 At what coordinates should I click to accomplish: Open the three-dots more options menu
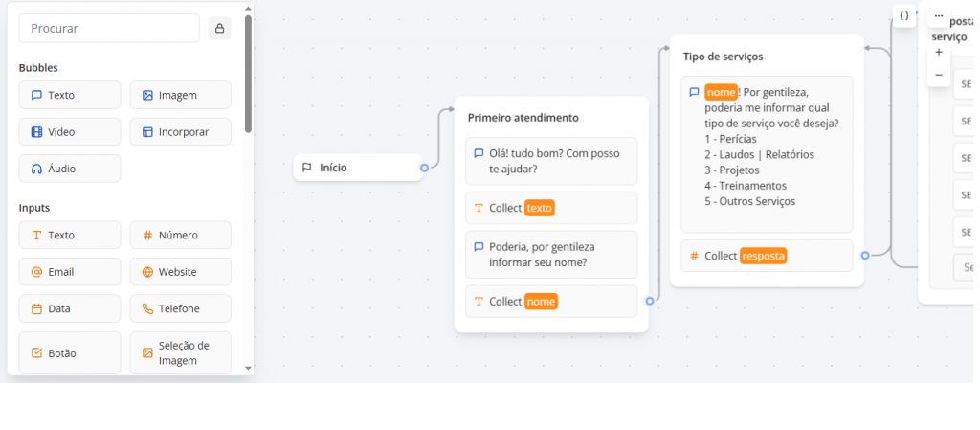[939, 16]
